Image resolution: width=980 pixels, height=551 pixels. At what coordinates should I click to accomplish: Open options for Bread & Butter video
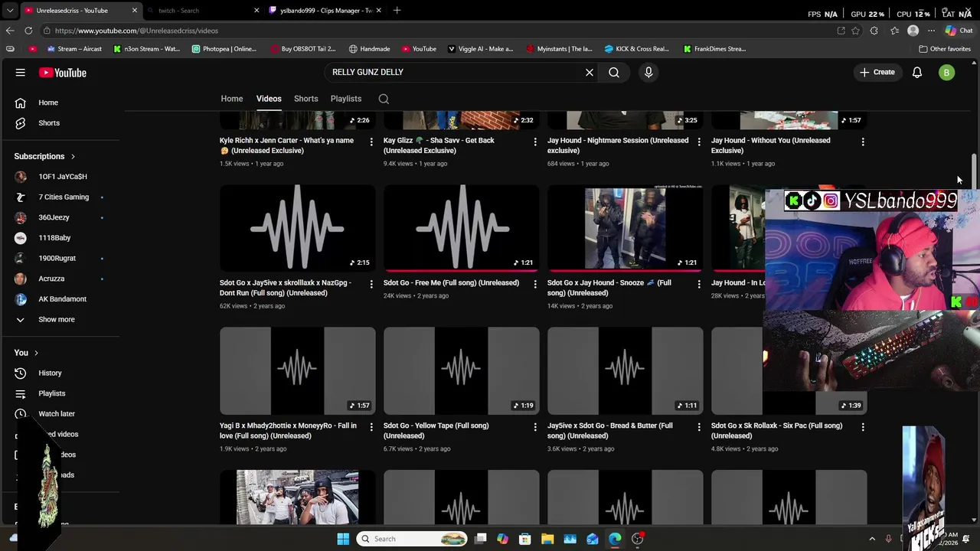click(699, 427)
